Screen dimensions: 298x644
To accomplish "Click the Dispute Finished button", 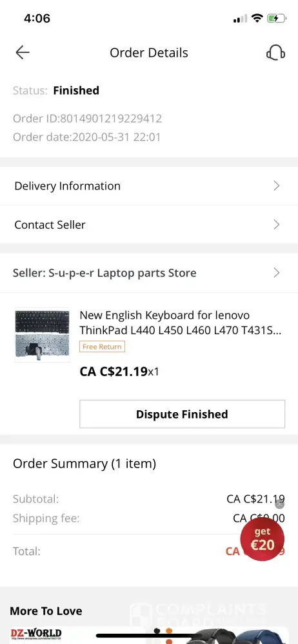I will (x=182, y=414).
